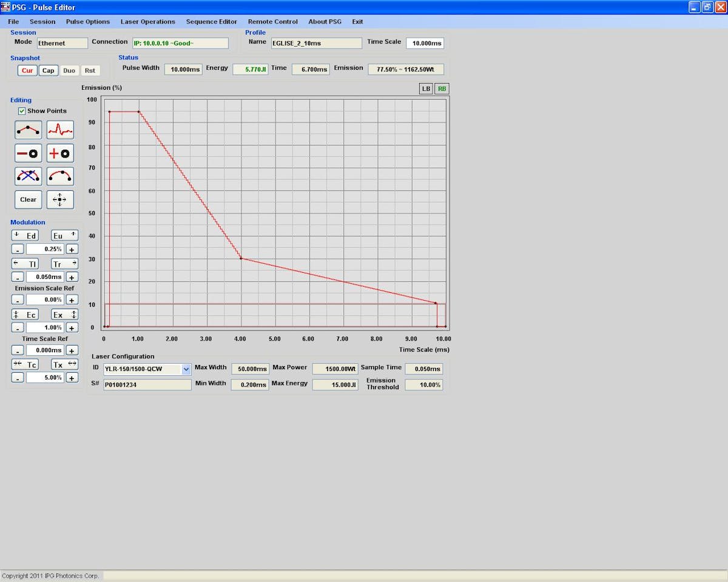
Task: Select the straight-line segment drawing tool
Action: click(x=28, y=130)
